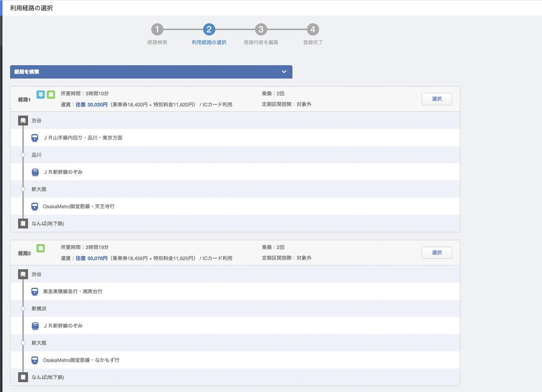Click 品川 transfer station in 経路1
The image size is (542, 392).
coord(37,155)
